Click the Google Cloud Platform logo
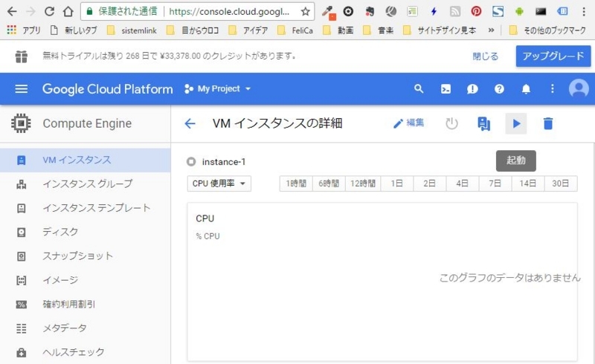 [x=107, y=89]
